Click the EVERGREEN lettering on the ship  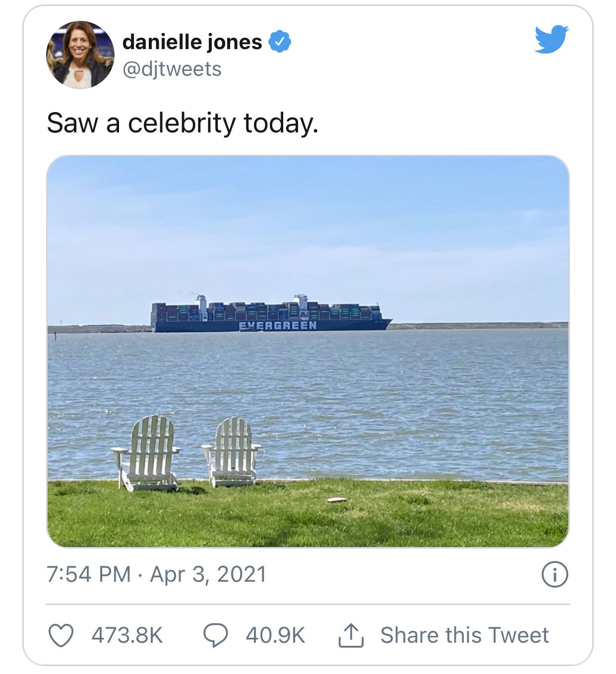[x=277, y=325]
